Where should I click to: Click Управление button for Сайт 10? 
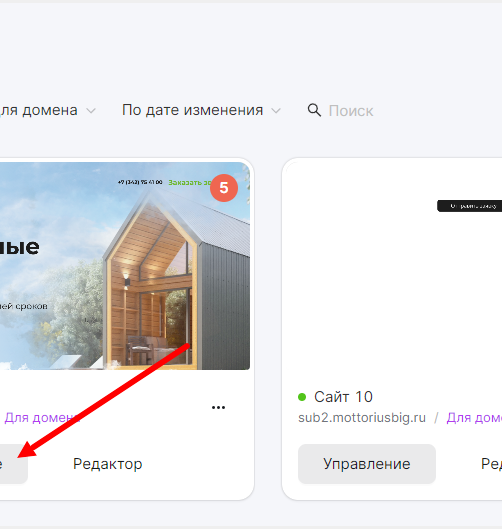(367, 464)
